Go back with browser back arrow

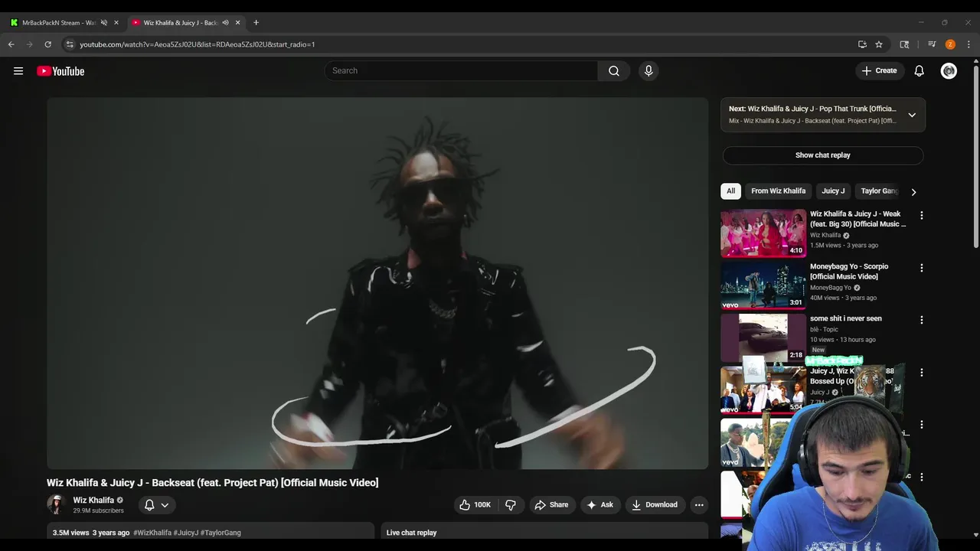click(11, 44)
